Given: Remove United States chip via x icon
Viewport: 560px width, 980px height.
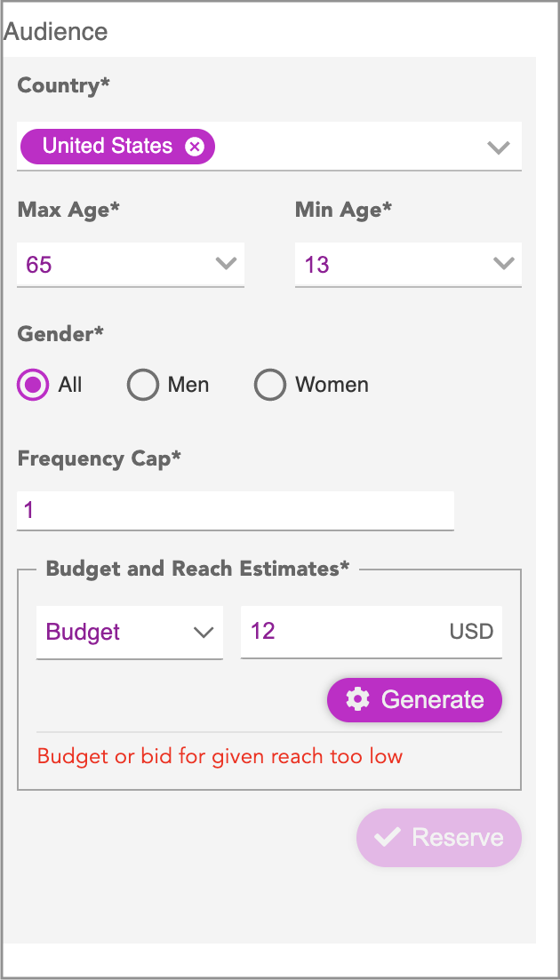Looking at the screenshot, I should tap(195, 147).
